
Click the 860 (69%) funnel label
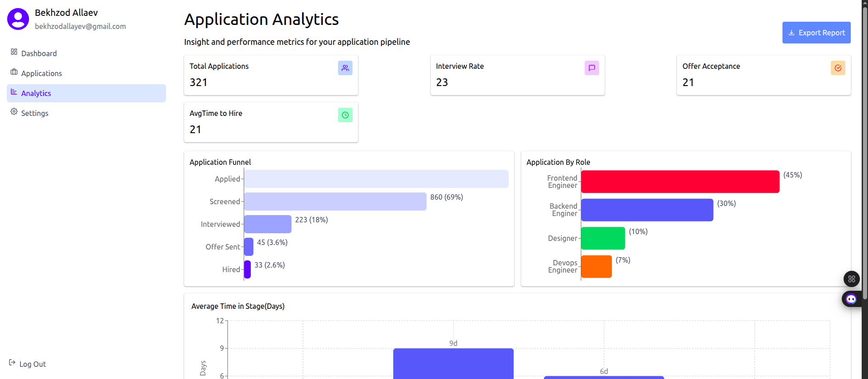click(x=447, y=197)
